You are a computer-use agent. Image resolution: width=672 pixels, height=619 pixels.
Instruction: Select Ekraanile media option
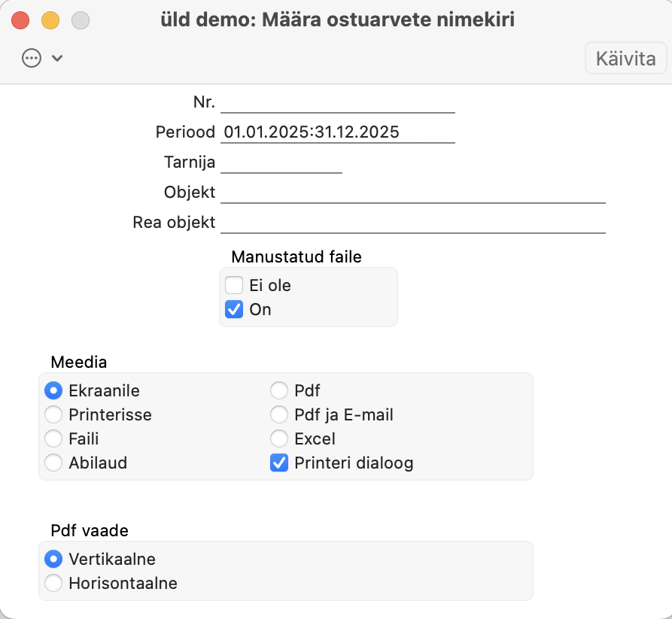[x=53, y=390]
